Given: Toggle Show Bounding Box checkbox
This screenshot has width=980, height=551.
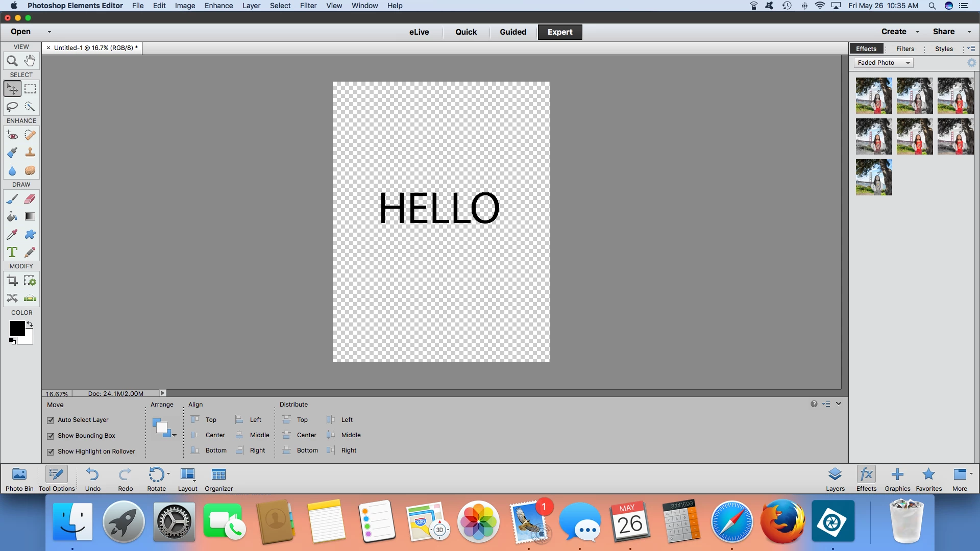Looking at the screenshot, I should (x=51, y=436).
